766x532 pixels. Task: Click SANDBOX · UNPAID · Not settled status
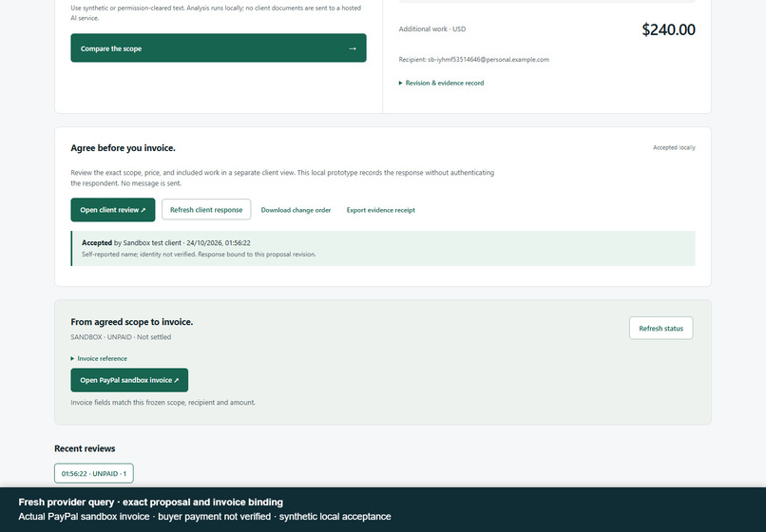pyautogui.click(x=121, y=337)
